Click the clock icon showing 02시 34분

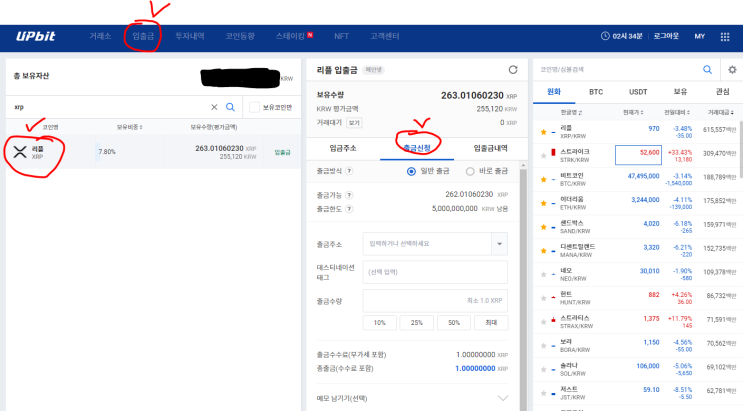click(x=605, y=36)
